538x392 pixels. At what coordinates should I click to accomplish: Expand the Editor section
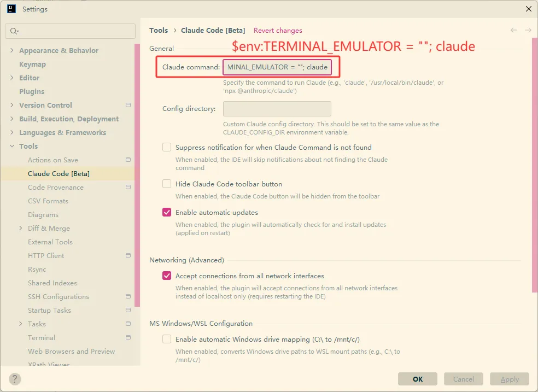pyautogui.click(x=12, y=78)
